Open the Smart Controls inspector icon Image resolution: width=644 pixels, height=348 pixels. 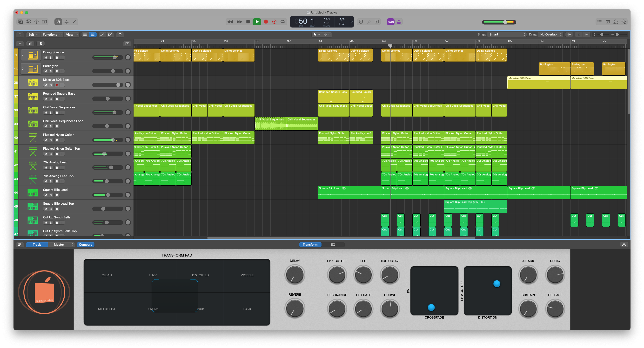tap(20, 245)
